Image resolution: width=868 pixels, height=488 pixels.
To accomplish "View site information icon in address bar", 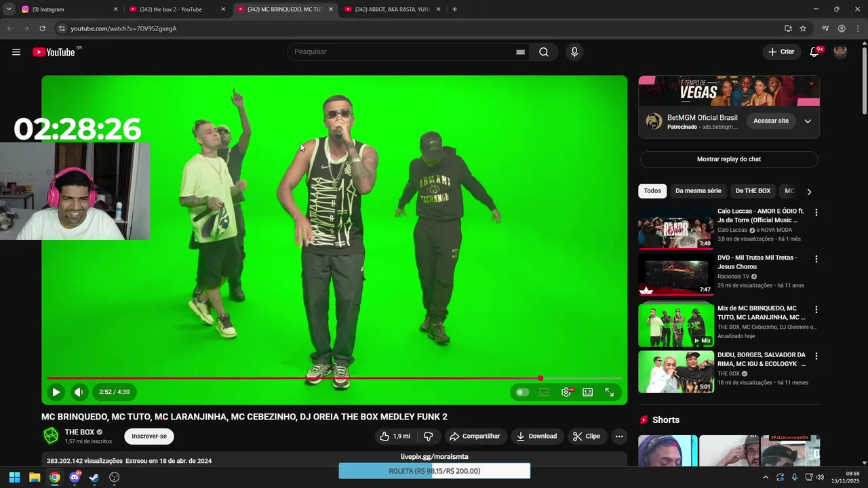I will click(61, 28).
